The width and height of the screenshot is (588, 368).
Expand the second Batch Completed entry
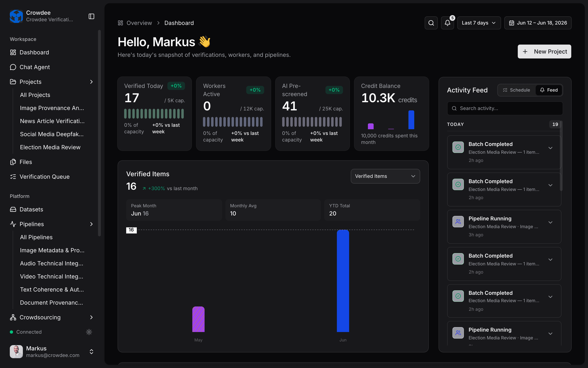pyautogui.click(x=550, y=185)
